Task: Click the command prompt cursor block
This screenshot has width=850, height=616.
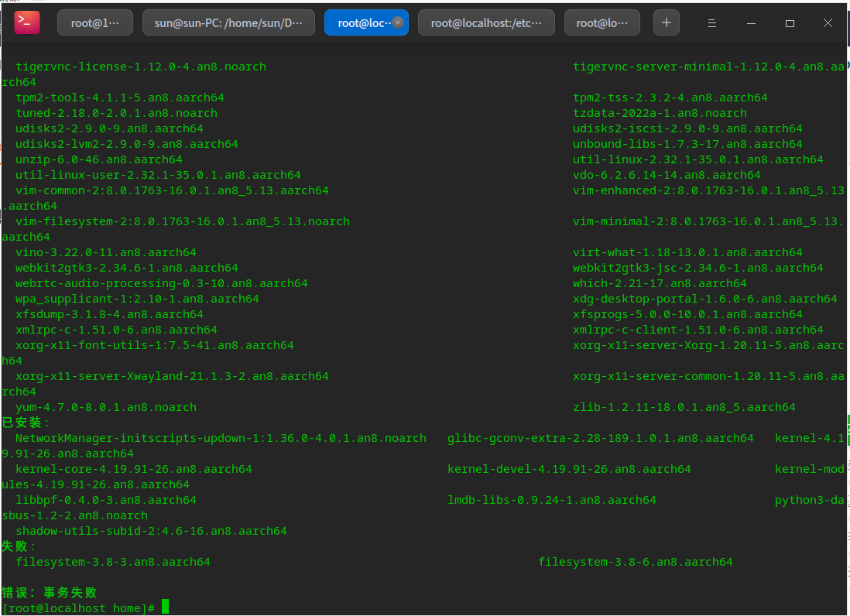Action: click(x=165, y=607)
